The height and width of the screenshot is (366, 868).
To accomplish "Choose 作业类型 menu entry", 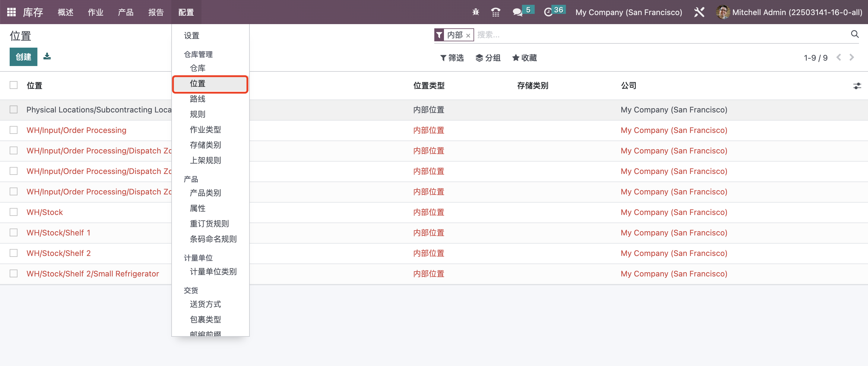I will pos(205,129).
